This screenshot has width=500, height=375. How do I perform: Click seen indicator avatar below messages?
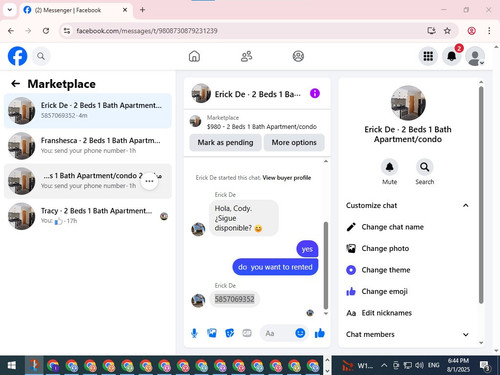[310, 313]
